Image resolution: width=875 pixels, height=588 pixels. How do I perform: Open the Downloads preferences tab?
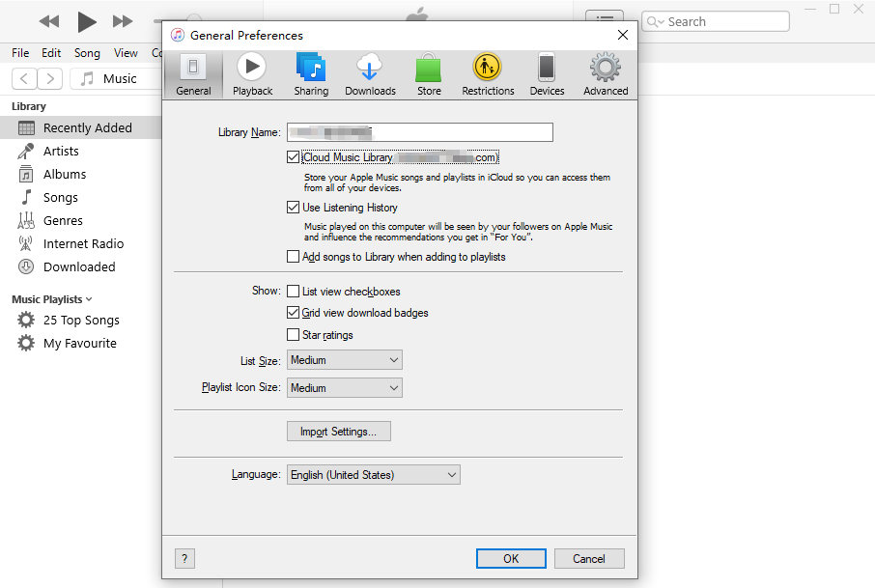(370, 74)
